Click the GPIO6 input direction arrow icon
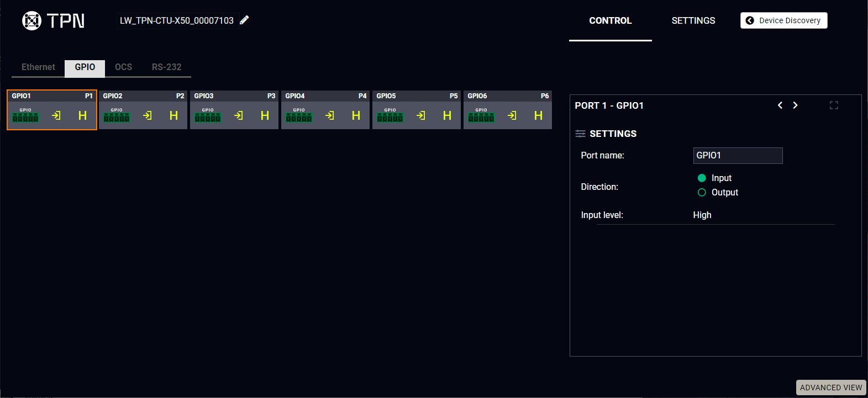This screenshot has height=398, width=868. pyautogui.click(x=512, y=115)
